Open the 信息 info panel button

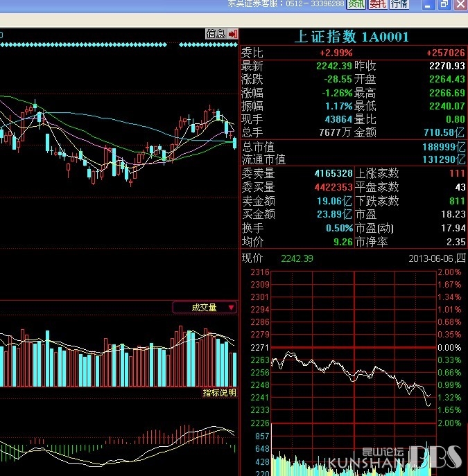click(x=216, y=33)
